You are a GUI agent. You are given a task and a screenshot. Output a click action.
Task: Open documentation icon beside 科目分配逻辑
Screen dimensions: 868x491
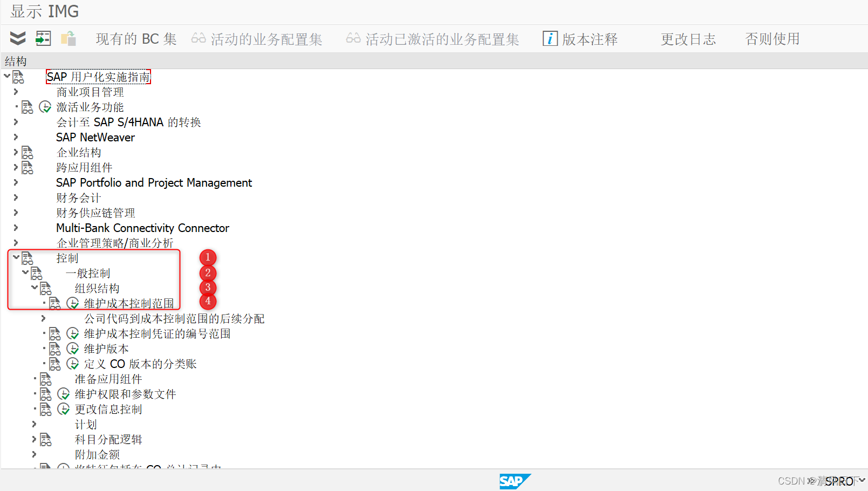pos(46,440)
